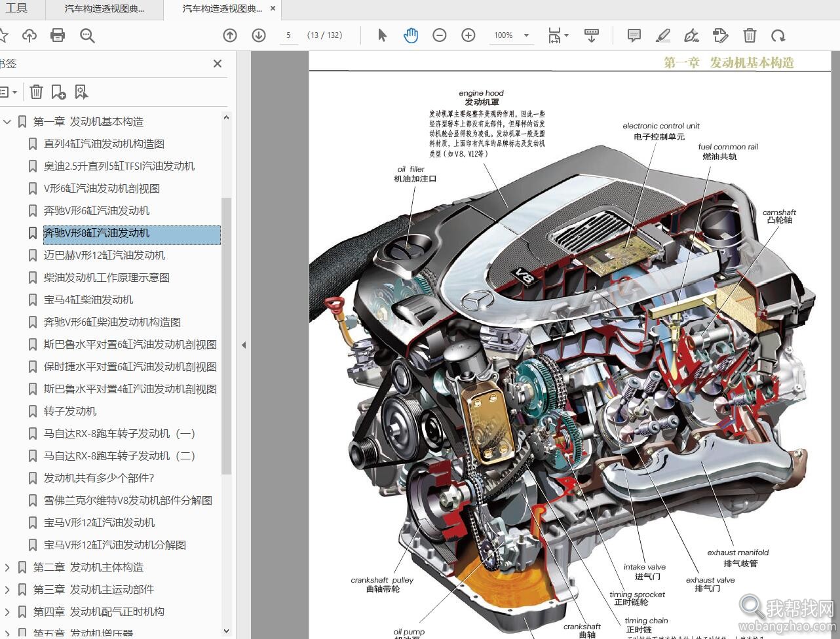Open bookmark 马自达RX-8跑车转子发动机（一）
This screenshot has height=639, width=840.
tap(119, 433)
